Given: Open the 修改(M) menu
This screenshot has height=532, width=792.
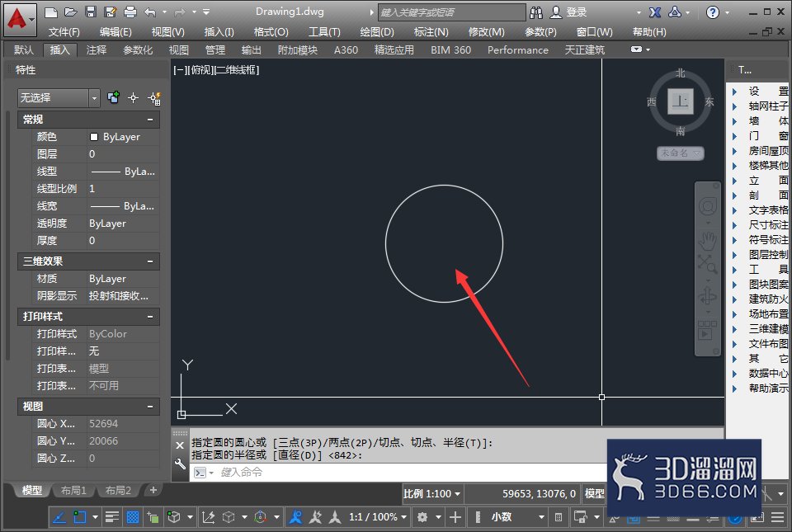Looking at the screenshot, I should [486, 32].
